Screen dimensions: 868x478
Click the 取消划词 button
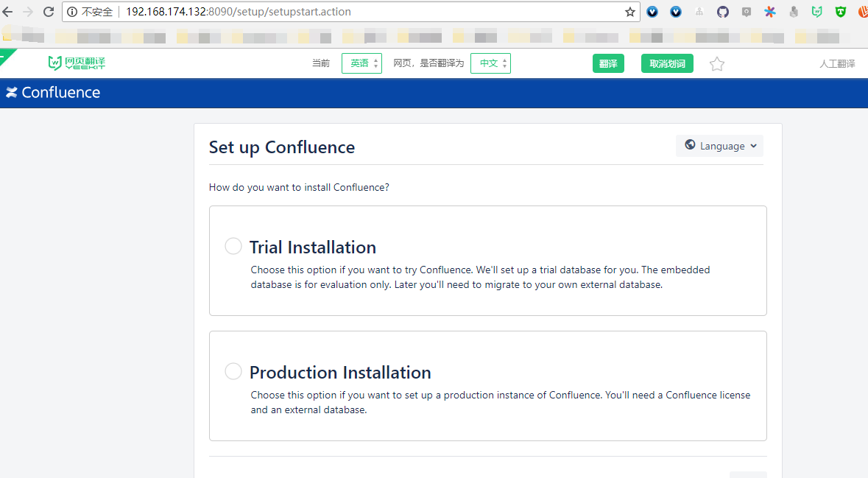[x=667, y=63]
